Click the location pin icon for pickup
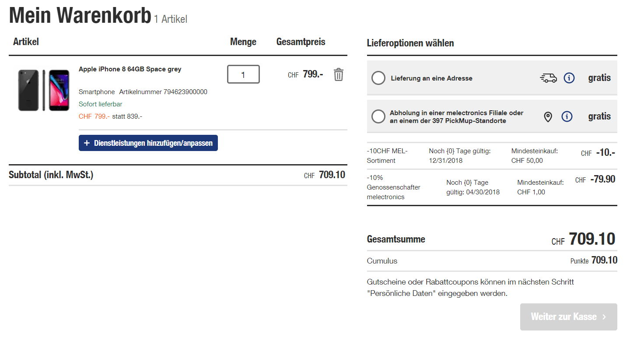The height and width of the screenshot is (341, 644). pyautogui.click(x=548, y=117)
